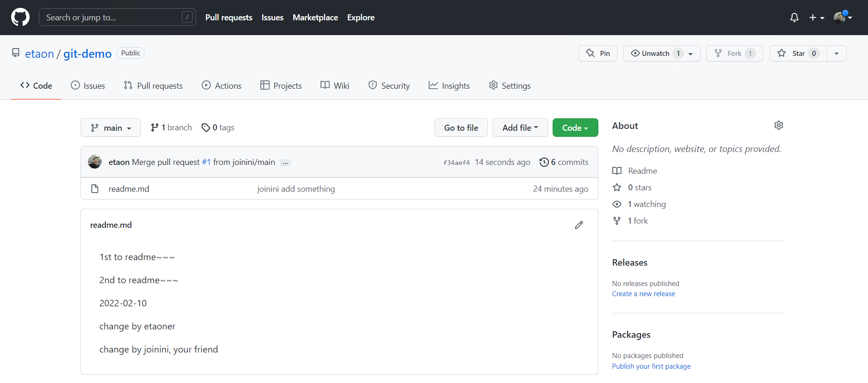View the 1 fork link
This screenshot has width=868, height=383.
click(630, 221)
